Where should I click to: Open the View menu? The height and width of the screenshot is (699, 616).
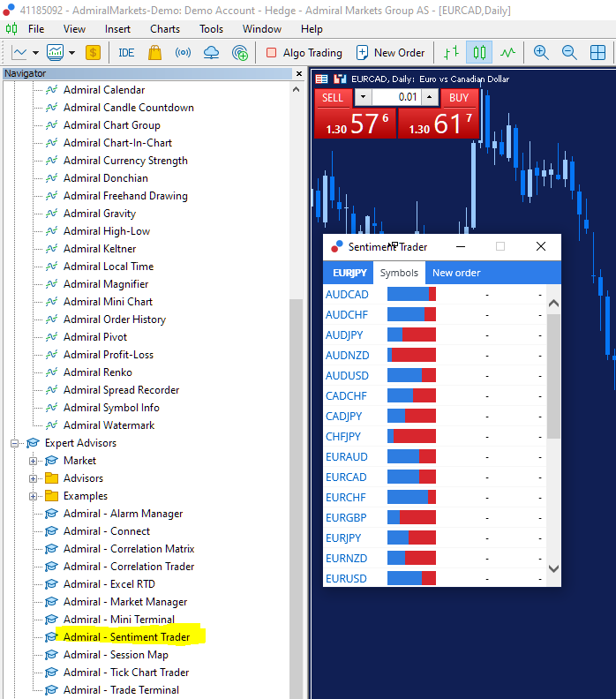point(74,29)
